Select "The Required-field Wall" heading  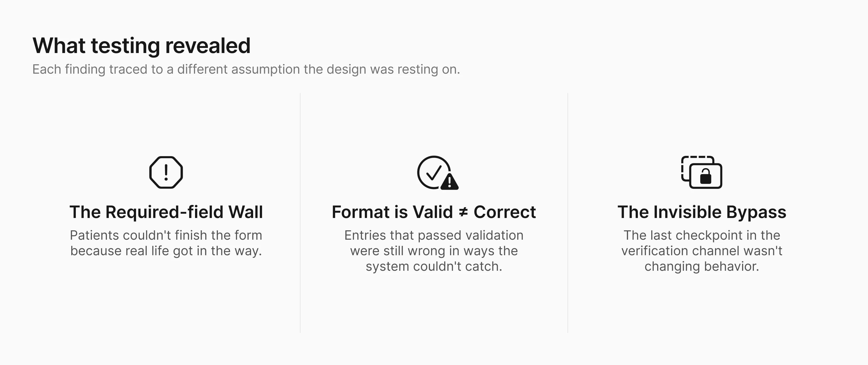166,212
